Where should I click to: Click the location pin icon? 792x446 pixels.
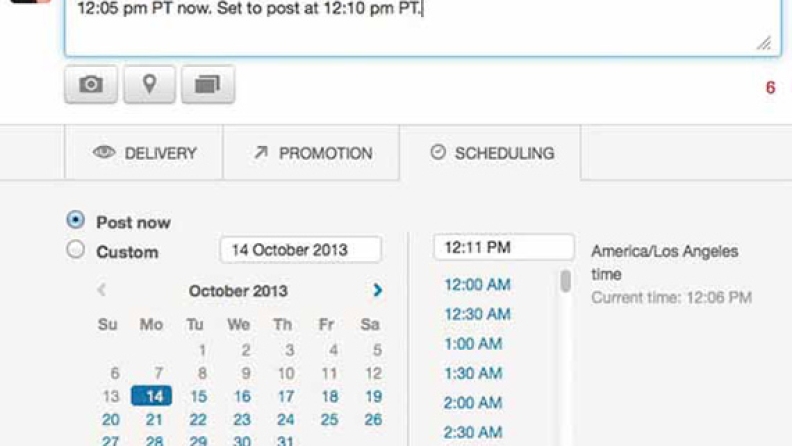[x=149, y=85]
